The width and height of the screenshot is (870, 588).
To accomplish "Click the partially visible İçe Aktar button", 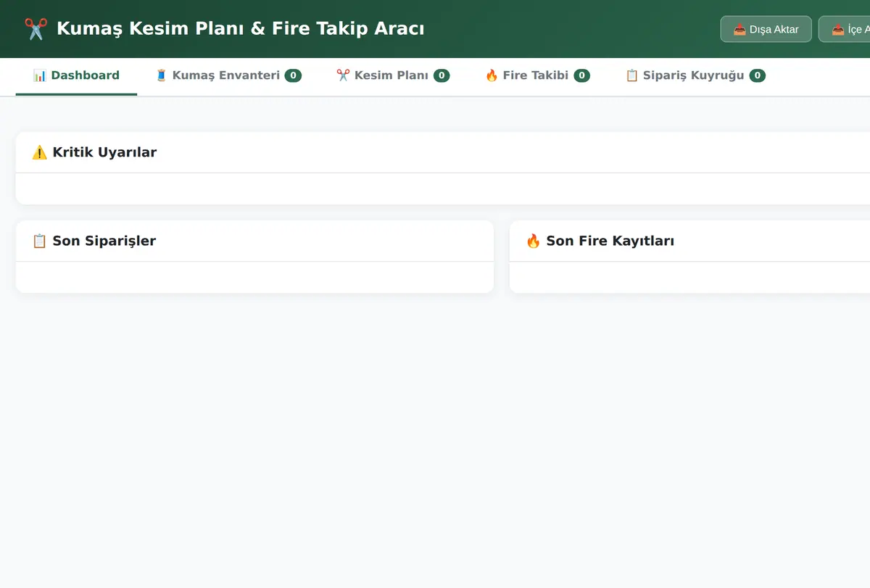I will coord(845,29).
